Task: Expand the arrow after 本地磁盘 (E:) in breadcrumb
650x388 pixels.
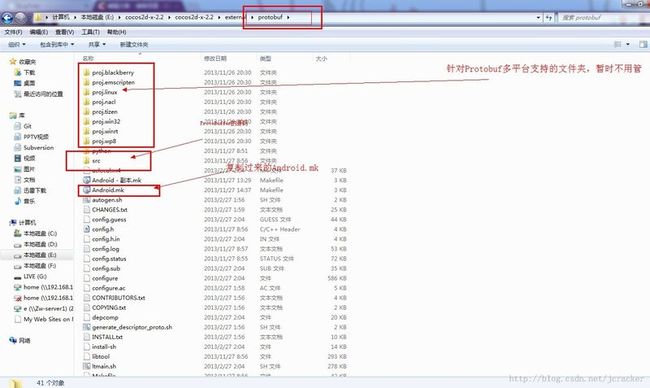Action: point(119,17)
